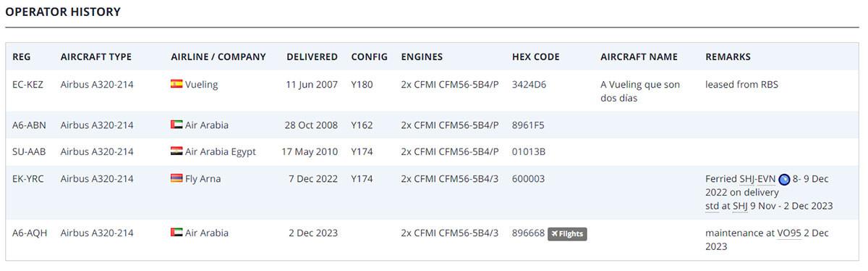Click the Egypt flag beside Air Arabia Egypt
Screen dimensions: 868x271
click(176, 151)
